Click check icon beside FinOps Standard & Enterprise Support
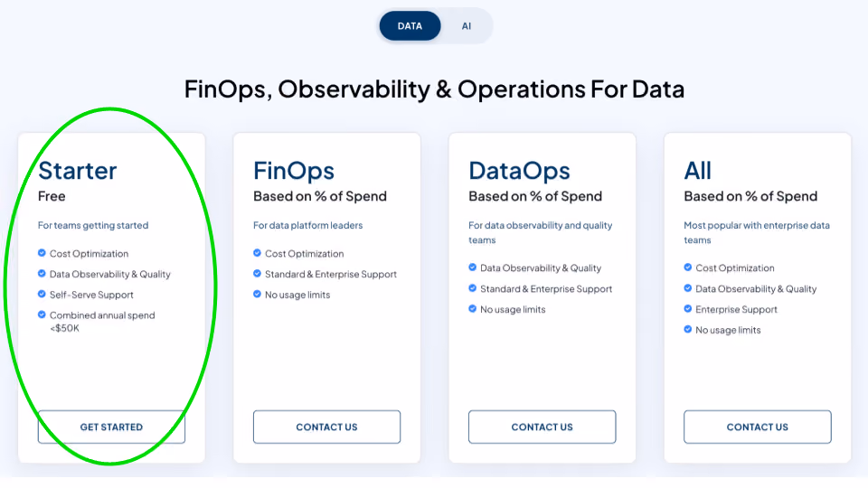Image resolution: width=868 pixels, height=488 pixels. (257, 273)
